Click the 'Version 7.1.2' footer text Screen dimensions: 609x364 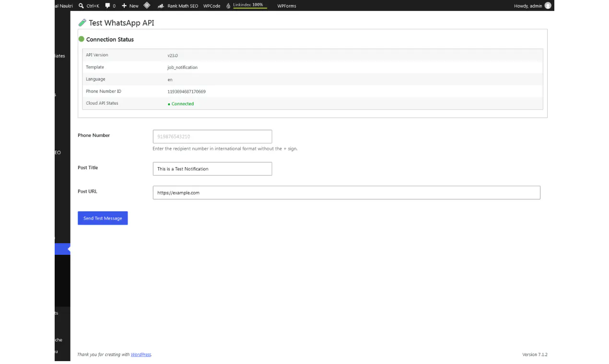pyautogui.click(x=535, y=354)
